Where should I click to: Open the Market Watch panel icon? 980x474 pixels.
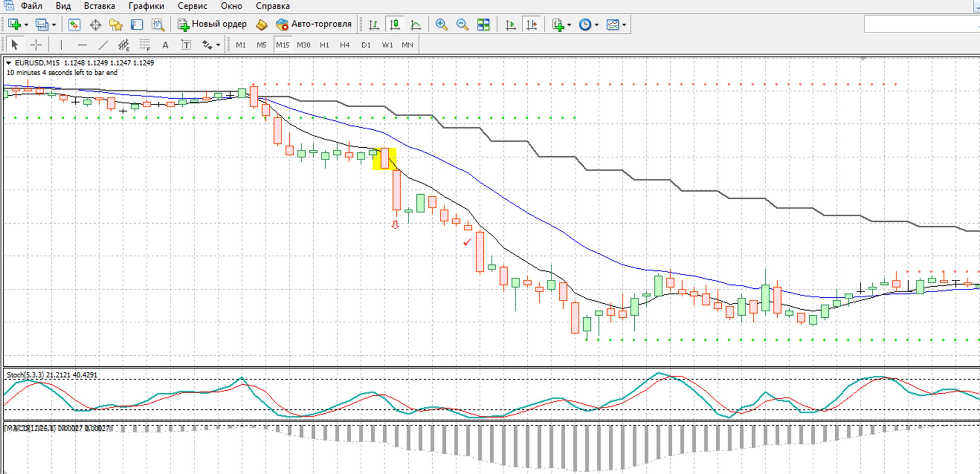(74, 24)
